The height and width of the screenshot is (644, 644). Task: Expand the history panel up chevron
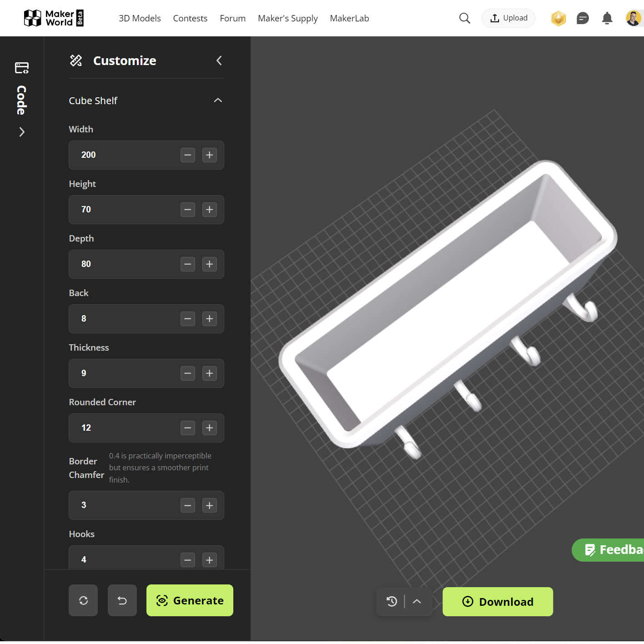(417, 601)
